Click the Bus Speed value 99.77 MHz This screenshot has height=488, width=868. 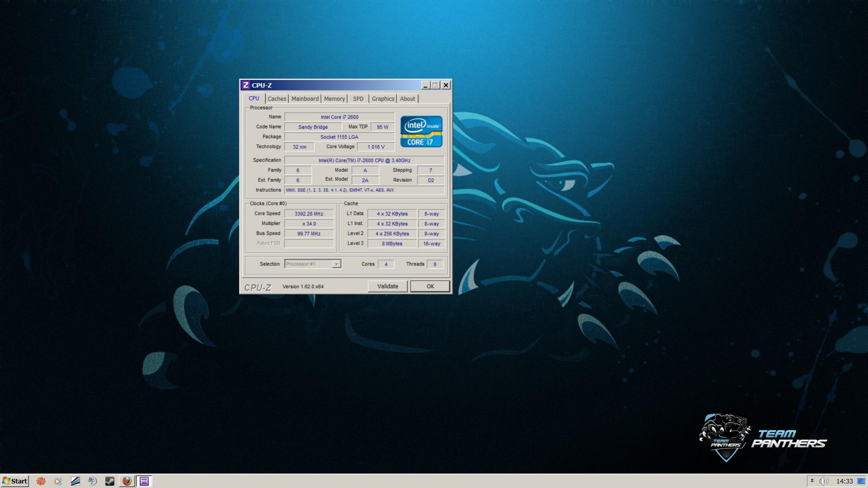click(x=309, y=234)
